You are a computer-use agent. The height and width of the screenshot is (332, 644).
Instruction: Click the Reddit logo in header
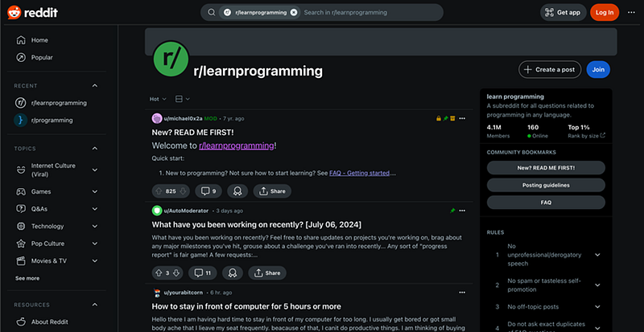32,13
